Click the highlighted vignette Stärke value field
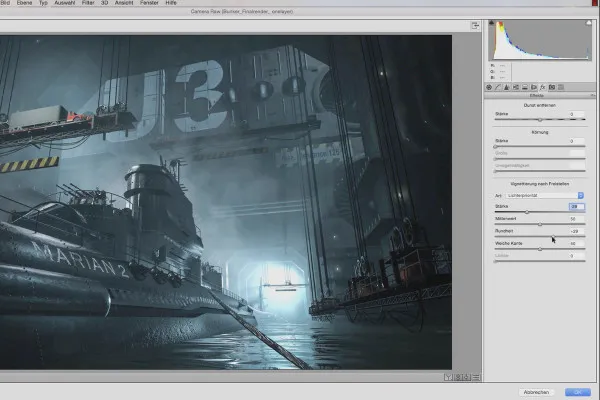Screen dimensions: 600x400 click(577, 207)
